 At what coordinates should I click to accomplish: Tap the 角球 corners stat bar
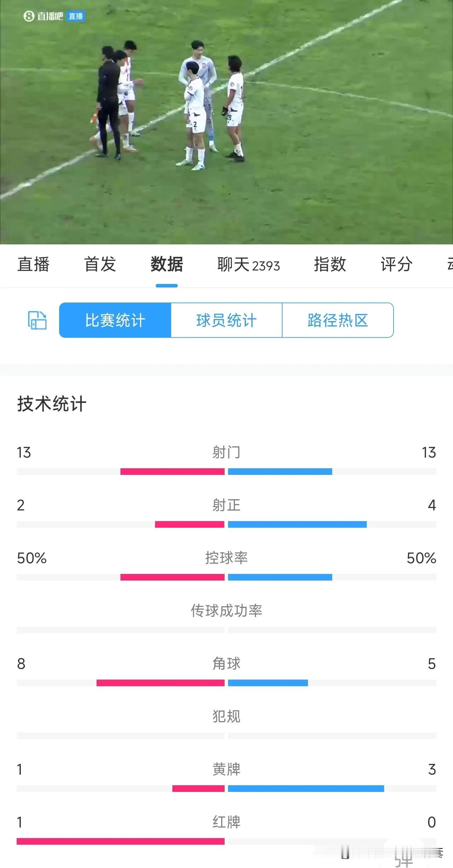(226, 683)
